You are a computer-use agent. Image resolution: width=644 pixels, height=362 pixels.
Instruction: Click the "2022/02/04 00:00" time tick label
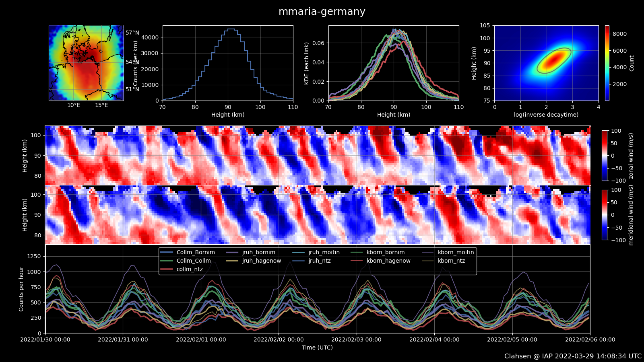tap(434, 339)
